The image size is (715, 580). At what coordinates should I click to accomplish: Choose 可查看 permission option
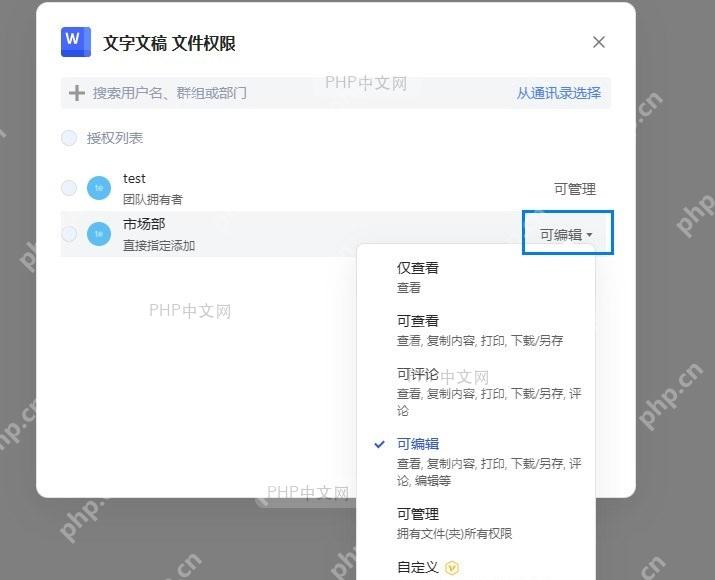(x=476, y=330)
